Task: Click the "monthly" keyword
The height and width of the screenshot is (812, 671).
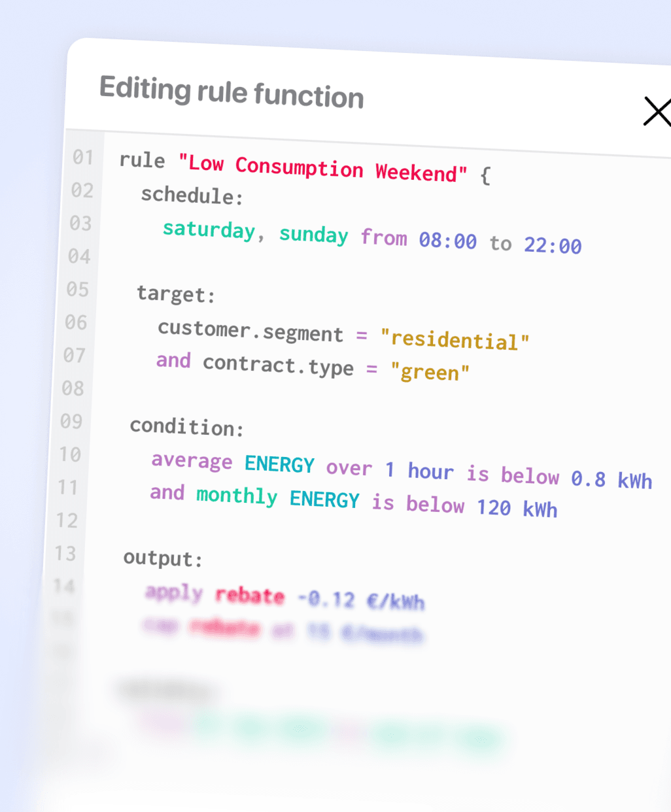Action: pos(237,496)
